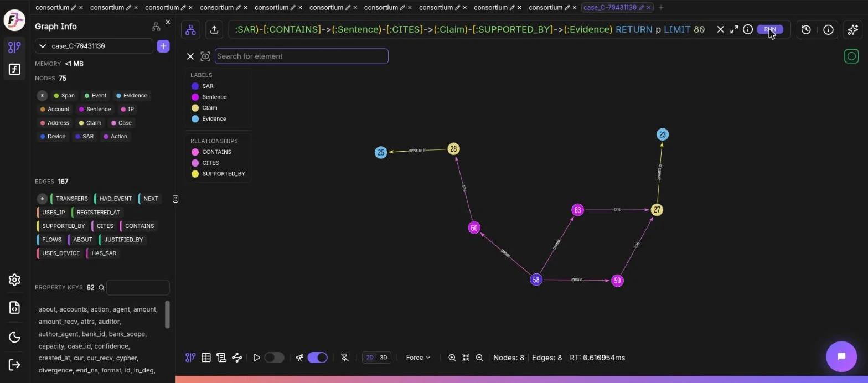Add a new graph with plus button
The height and width of the screenshot is (383, 868).
click(x=163, y=46)
